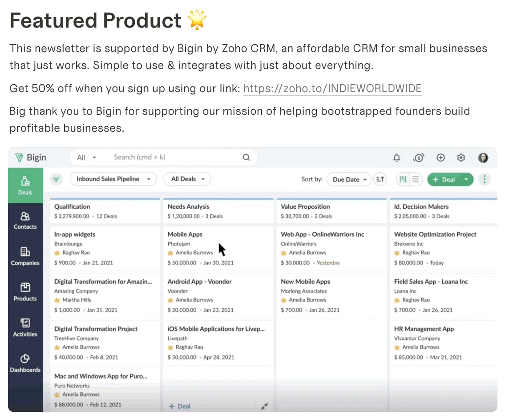Go to the Contacts module
Screen dimensions: 509x420
point(25,221)
